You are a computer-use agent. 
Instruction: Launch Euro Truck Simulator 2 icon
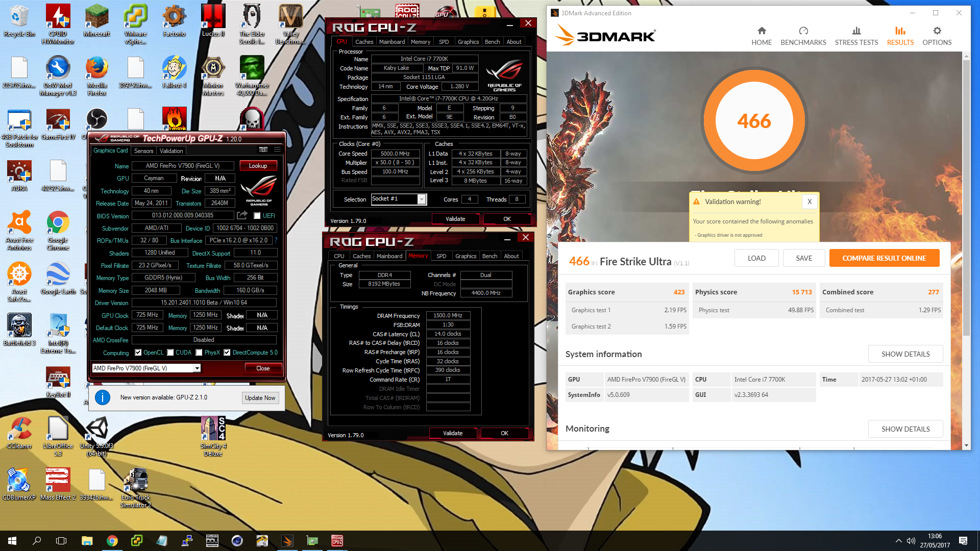pos(136,488)
